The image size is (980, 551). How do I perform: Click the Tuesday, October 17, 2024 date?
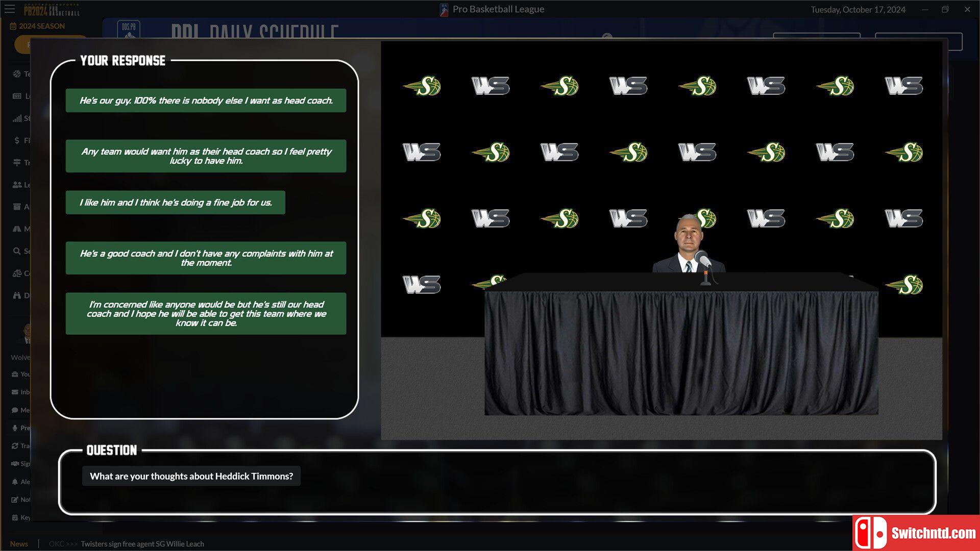point(858,10)
